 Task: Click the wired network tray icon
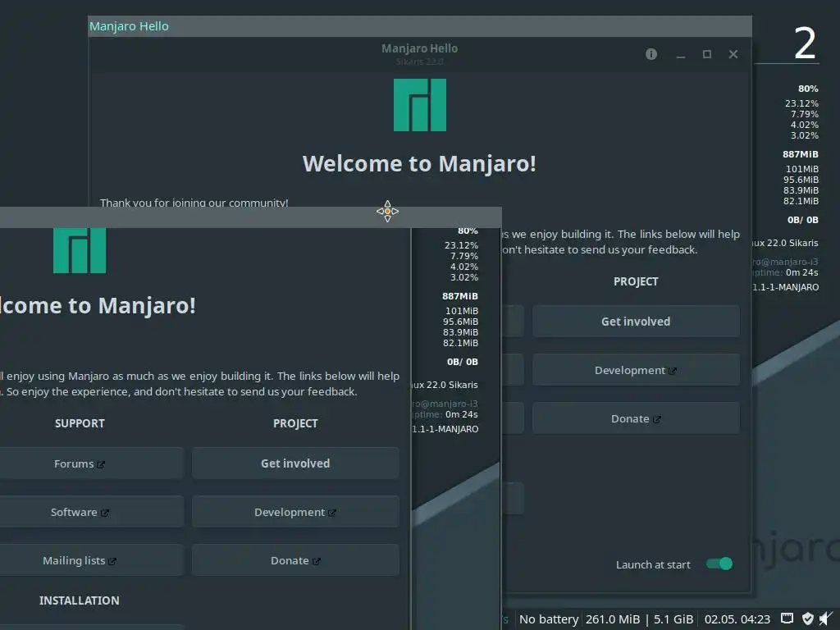pyautogui.click(x=787, y=619)
